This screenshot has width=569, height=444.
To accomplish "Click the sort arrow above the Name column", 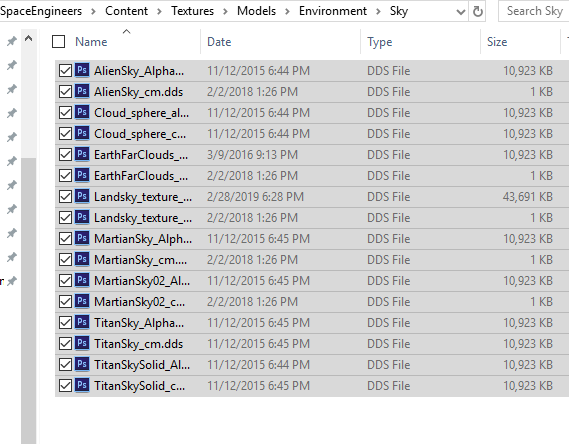I will pos(126,32).
